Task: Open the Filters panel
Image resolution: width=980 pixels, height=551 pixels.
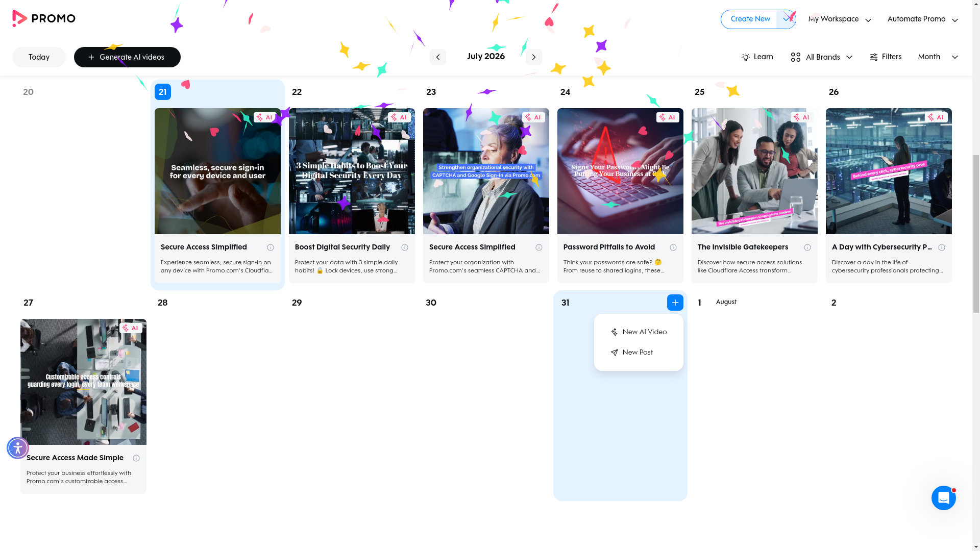Action: [x=886, y=57]
